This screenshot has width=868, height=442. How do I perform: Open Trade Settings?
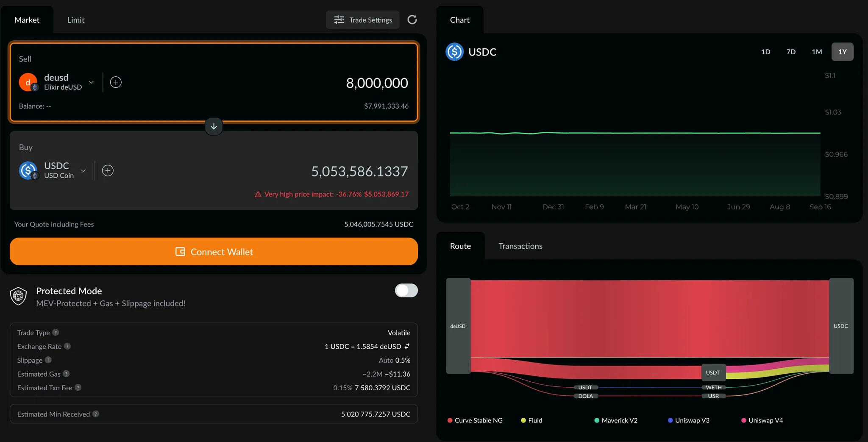tap(363, 20)
